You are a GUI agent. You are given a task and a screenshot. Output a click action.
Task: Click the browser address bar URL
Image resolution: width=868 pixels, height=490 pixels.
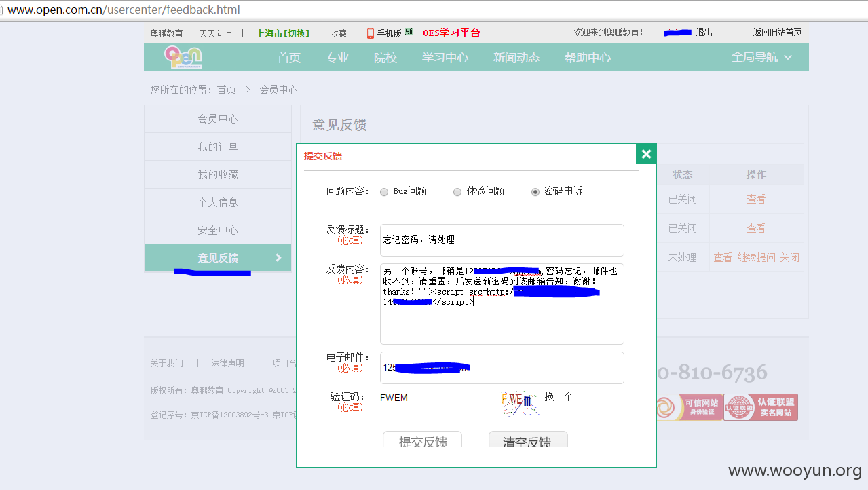click(124, 10)
